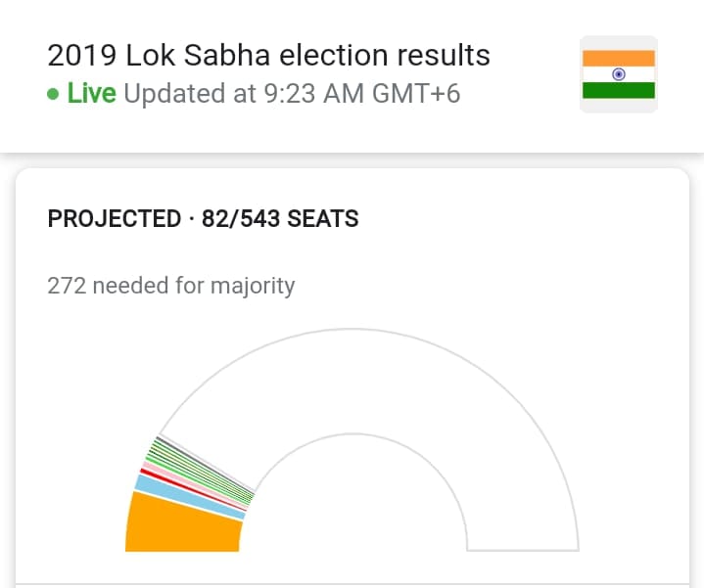Click the 272 needed for majority text
Viewport: 704px width, 588px height.
[x=171, y=286]
